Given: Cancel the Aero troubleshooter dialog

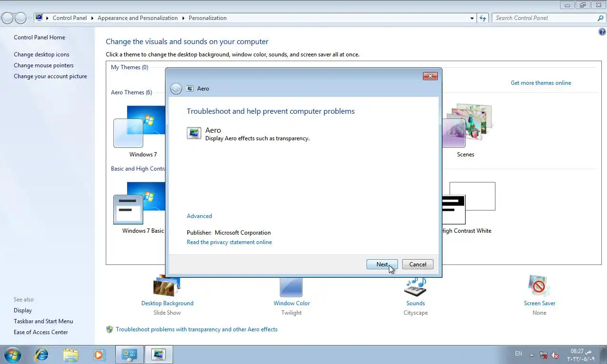Looking at the screenshot, I should [417, 264].
